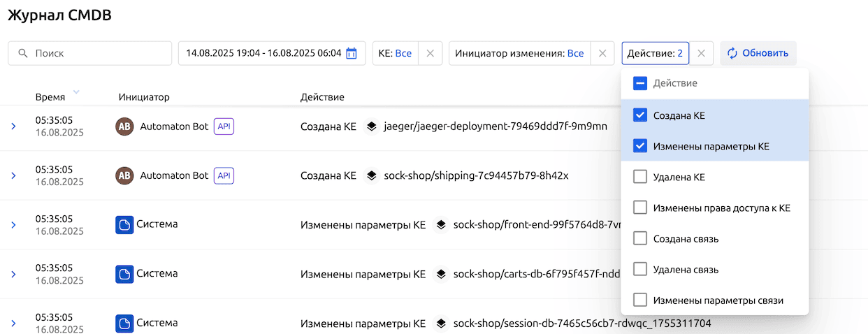Expand the front-end-99f5764d8 row chevron
The height and width of the screenshot is (334, 868).
click(13, 224)
